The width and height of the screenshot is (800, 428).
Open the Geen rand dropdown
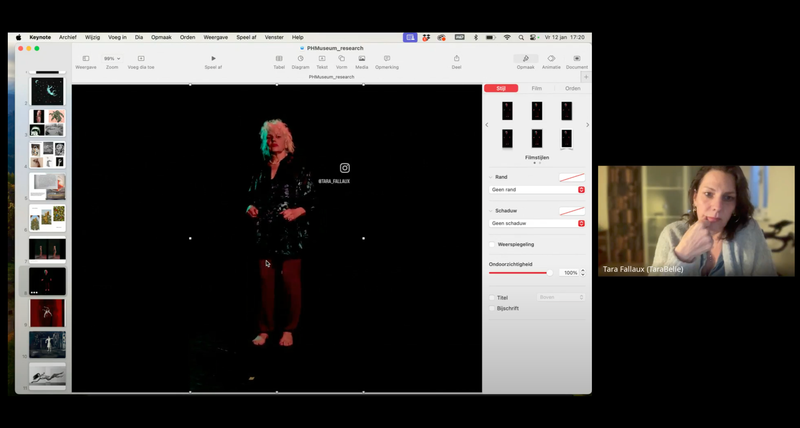pyautogui.click(x=537, y=189)
